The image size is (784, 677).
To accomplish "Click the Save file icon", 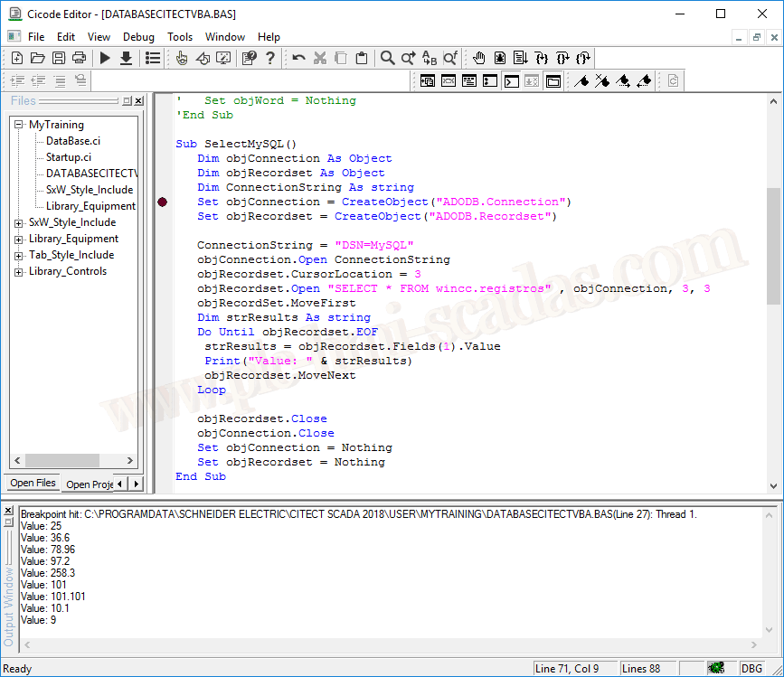I will pyautogui.click(x=59, y=58).
